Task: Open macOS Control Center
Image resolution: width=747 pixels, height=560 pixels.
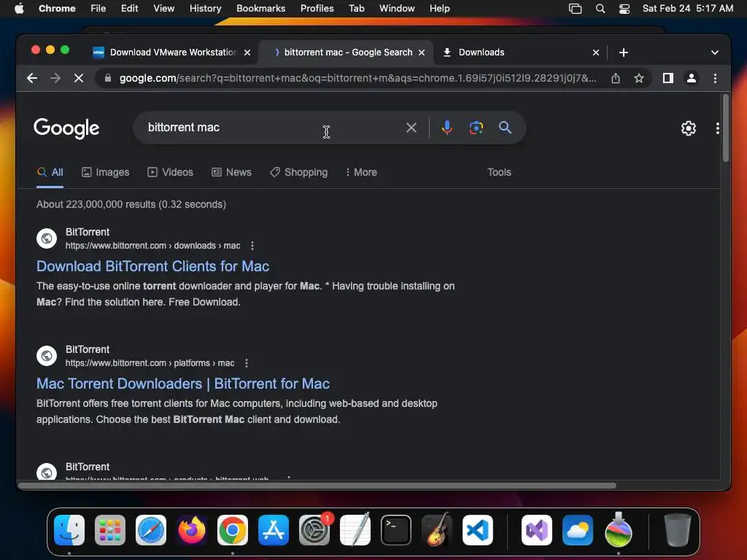Action: (624, 9)
